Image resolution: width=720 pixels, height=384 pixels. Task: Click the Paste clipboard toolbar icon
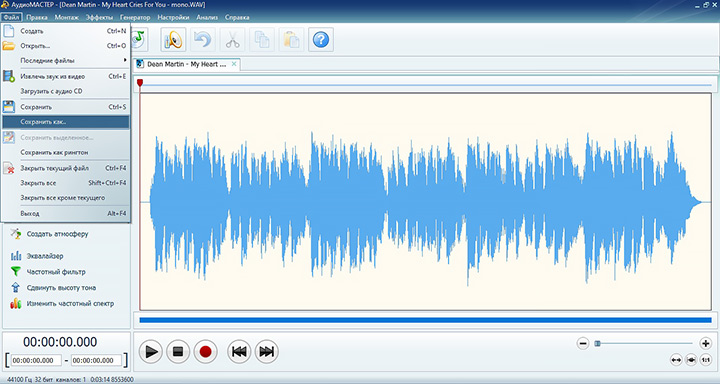click(x=291, y=40)
